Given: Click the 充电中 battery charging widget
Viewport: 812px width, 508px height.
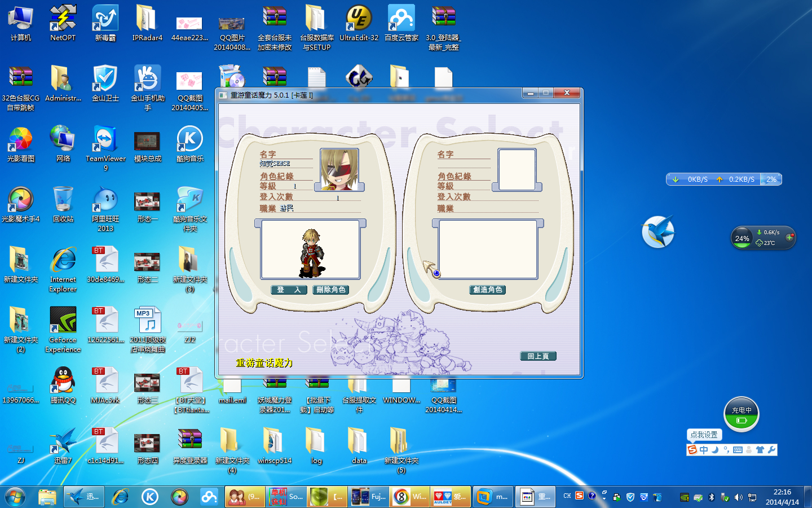Looking at the screenshot, I should pos(742,414).
